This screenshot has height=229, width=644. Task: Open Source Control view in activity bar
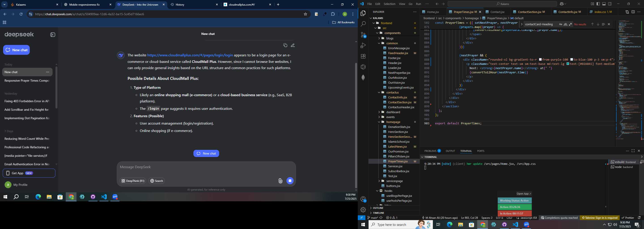[363, 35]
